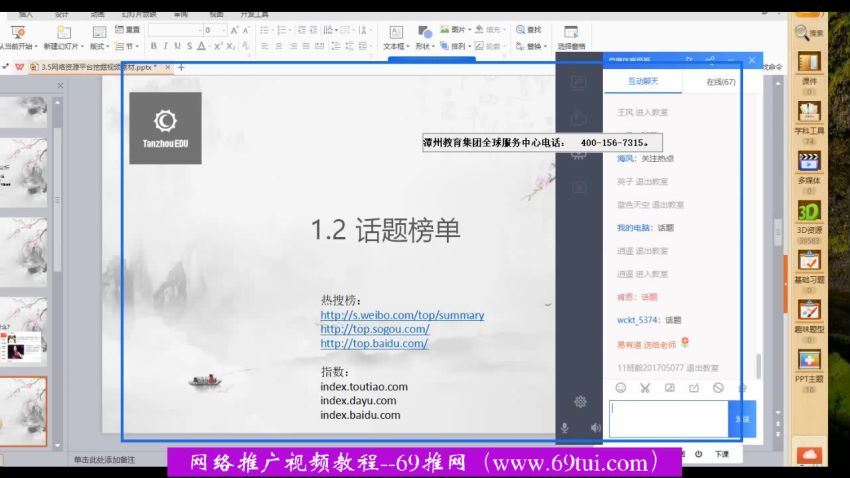Viewport: 850px width, 478px height.
Task: Click the Tanzhou EDU logo on slide
Action: [x=165, y=128]
